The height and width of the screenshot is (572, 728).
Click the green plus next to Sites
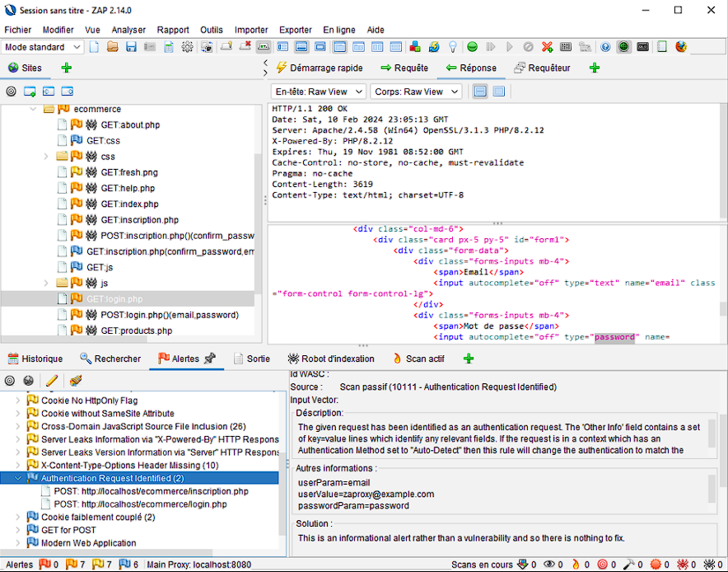click(66, 68)
